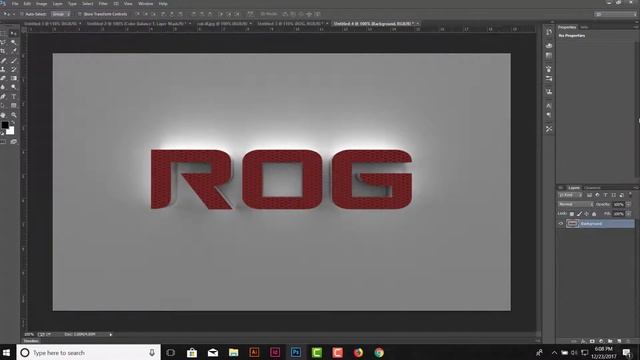The image size is (640, 360).
Task: Select the Move tool
Action: click(13, 33)
